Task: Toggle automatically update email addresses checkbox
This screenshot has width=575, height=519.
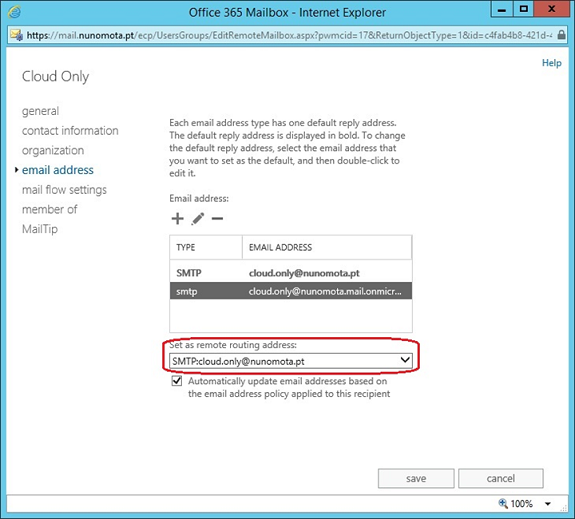Action: (177, 381)
